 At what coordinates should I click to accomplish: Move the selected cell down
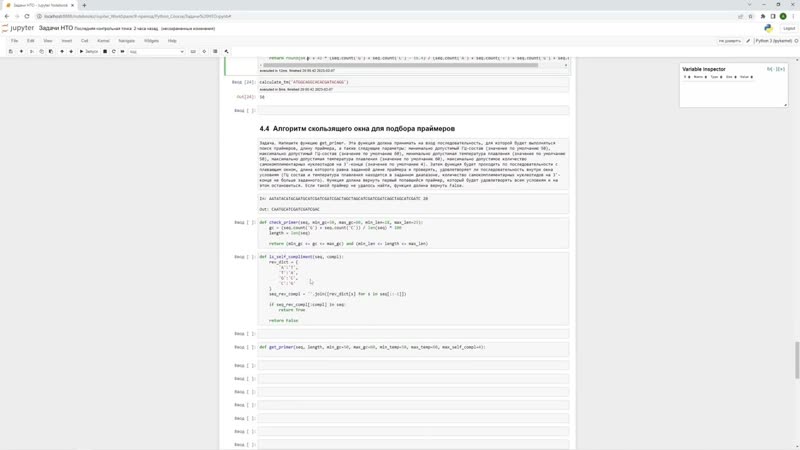71,52
